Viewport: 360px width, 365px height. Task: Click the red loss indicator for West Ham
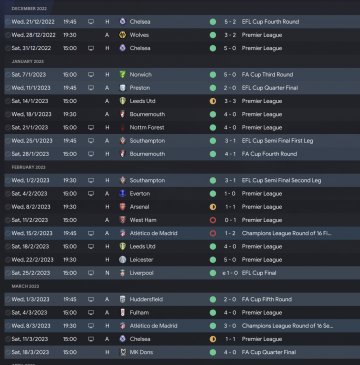[x=213, y=220]
